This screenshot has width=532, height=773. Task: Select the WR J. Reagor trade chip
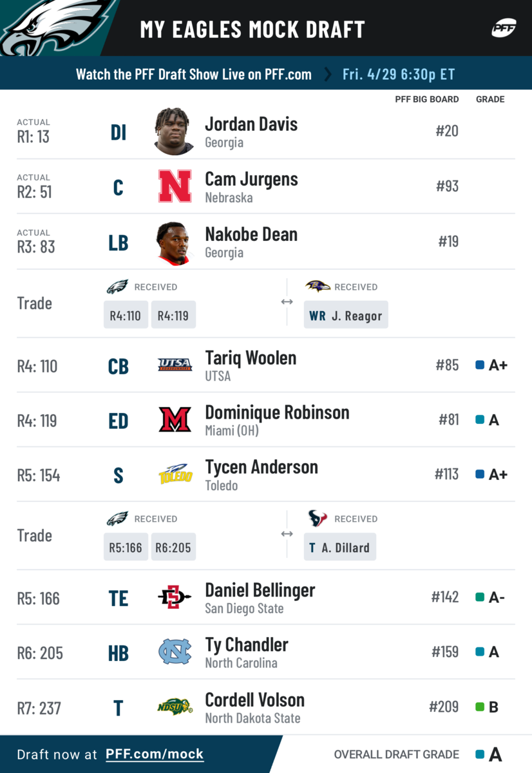point(346,315)
